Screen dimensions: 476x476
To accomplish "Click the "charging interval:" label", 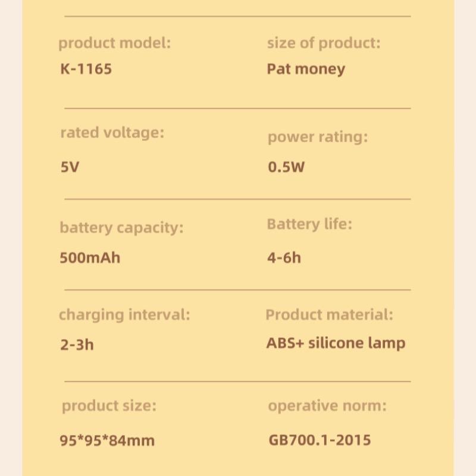I will 124,315.
